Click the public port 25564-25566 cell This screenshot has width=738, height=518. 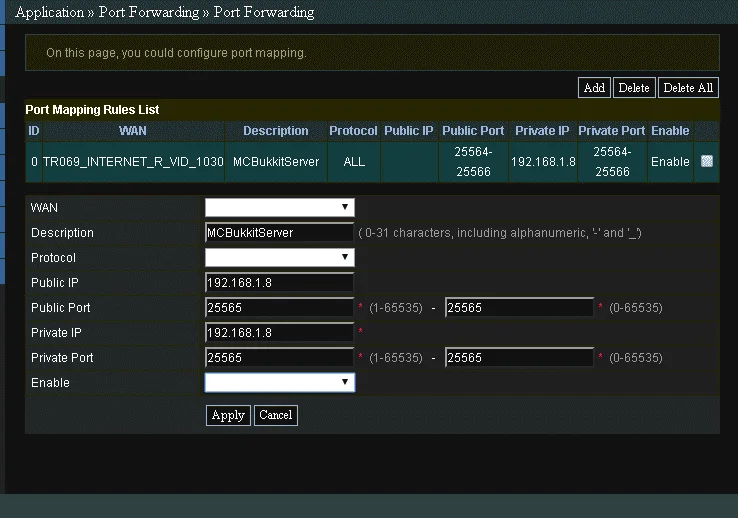coord(473,162)
